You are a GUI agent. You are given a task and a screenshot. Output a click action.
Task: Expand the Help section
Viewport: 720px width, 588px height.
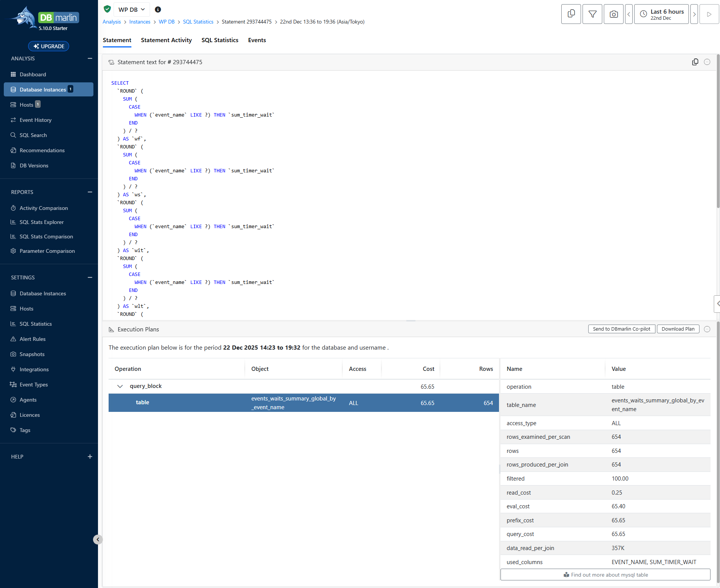click(90, 457)
